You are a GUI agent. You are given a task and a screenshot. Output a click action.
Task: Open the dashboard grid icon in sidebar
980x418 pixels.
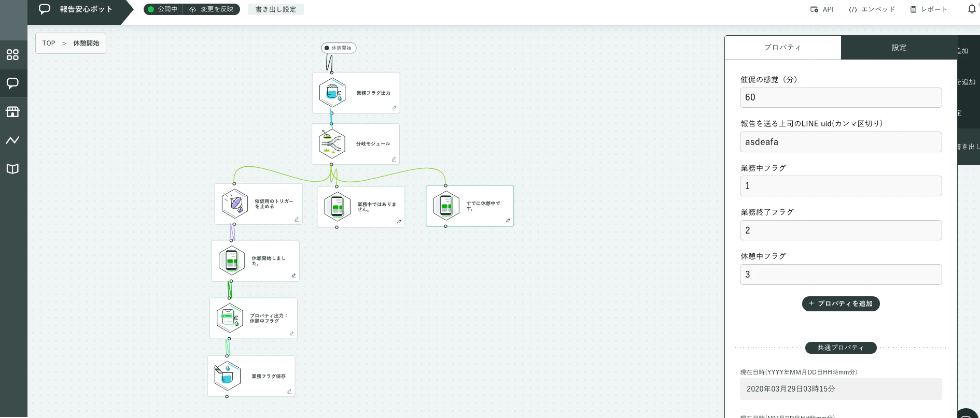(13, 55)
